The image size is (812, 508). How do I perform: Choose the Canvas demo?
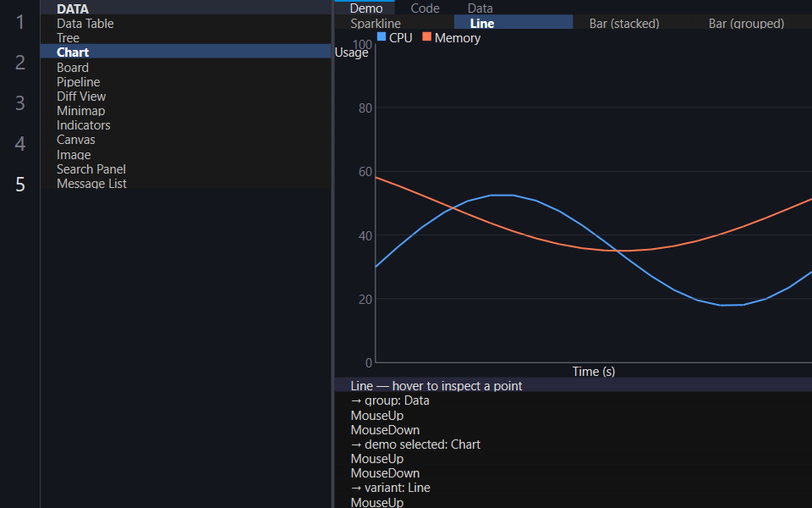pos(185,140)
